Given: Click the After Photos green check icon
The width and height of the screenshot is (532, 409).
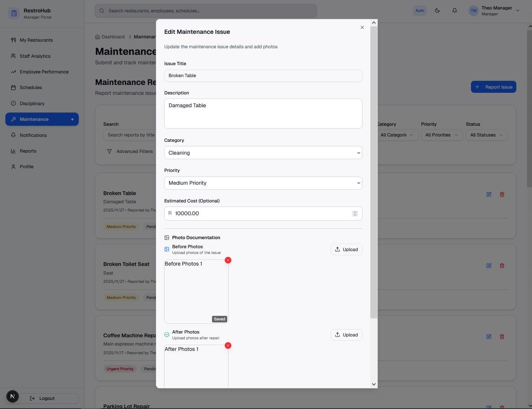Looking at the screenshot, I should pyautogui.click(x=167, y=335).
